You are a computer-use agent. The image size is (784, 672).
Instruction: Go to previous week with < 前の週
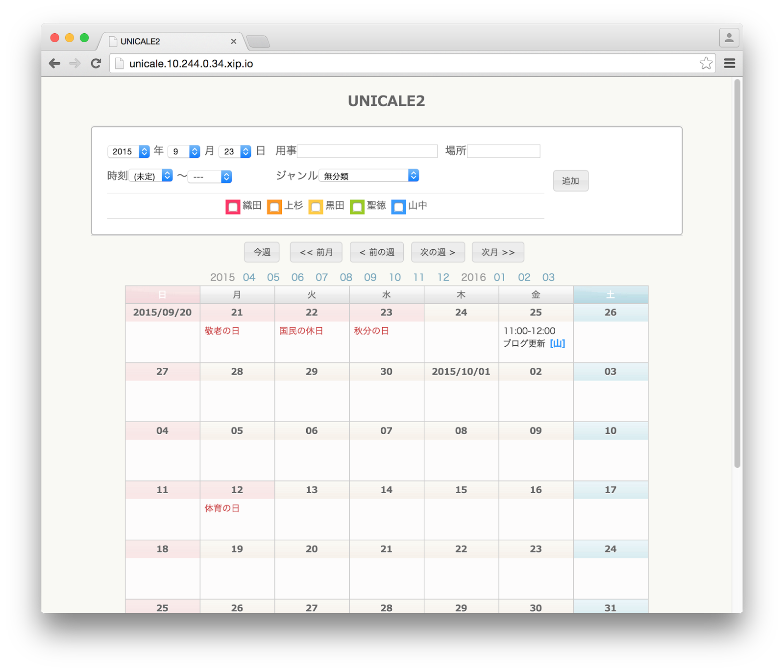point(377,252)
